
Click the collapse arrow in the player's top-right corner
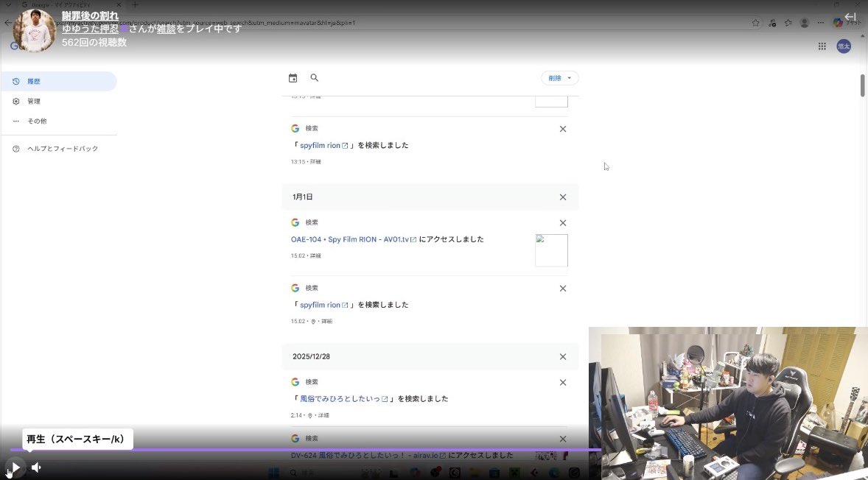(850, 17)
